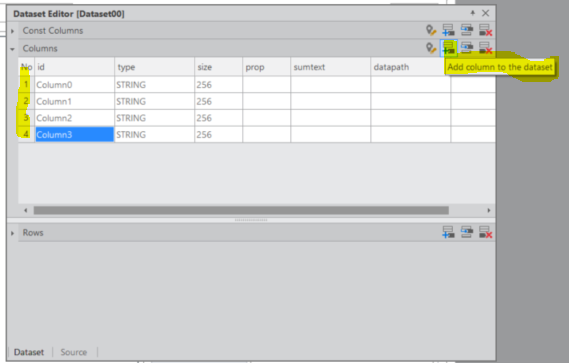569x363 pixels.
Task: Click the horizontal scrollbar thumb in Columns grid
Action: click(241, 210)
